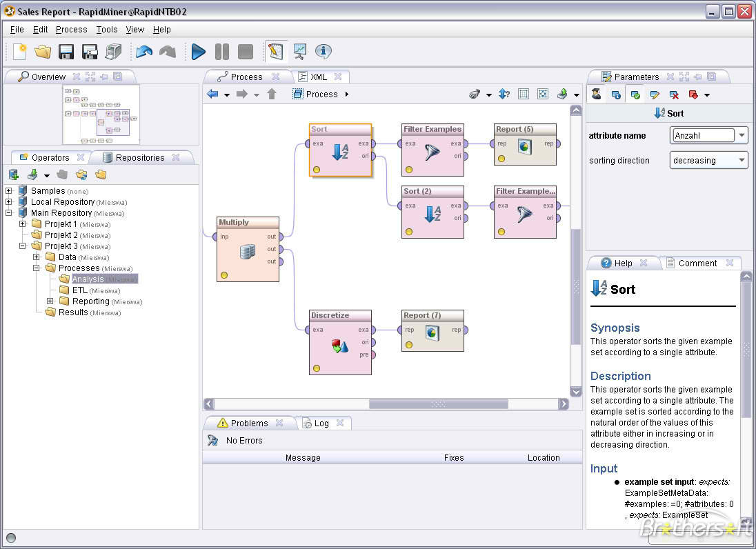Viewport: 756px width, 549px height.
Task: Click the Save As icon in toolbar
Action: tap(90, 52)
